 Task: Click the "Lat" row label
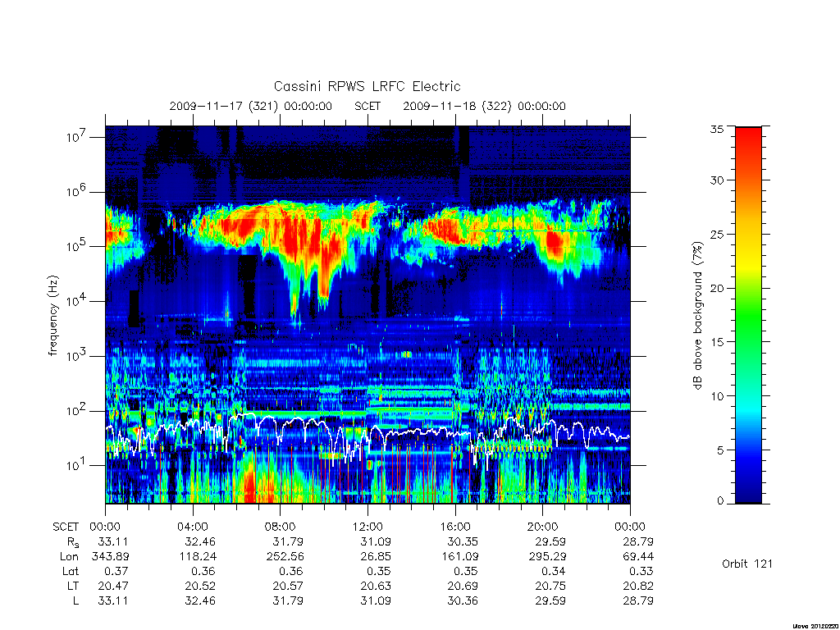coord(71,571)
